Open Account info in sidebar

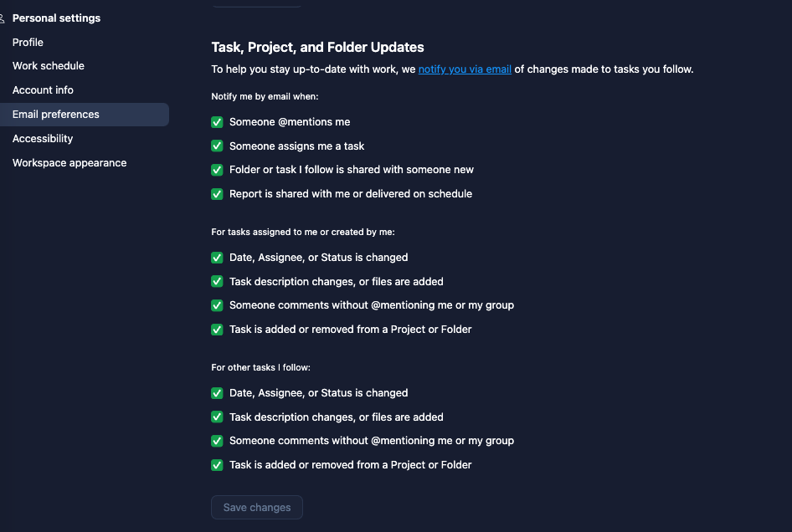(43, 90)
